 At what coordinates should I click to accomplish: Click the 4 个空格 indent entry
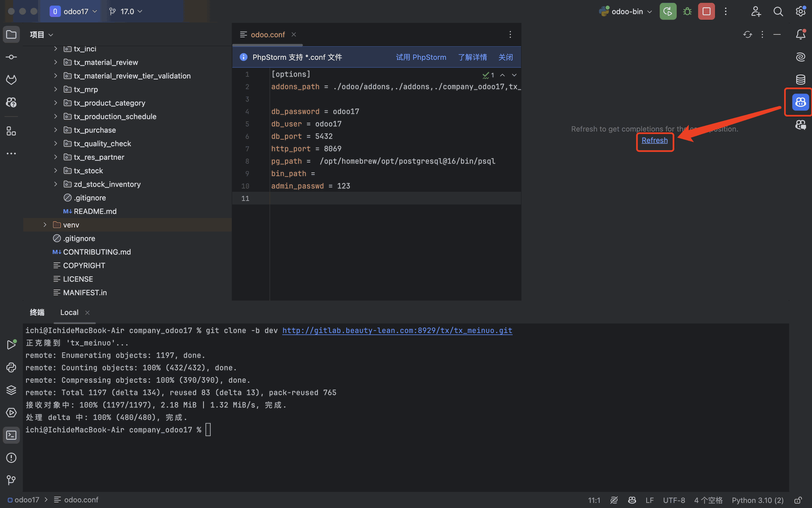(708, 500)
